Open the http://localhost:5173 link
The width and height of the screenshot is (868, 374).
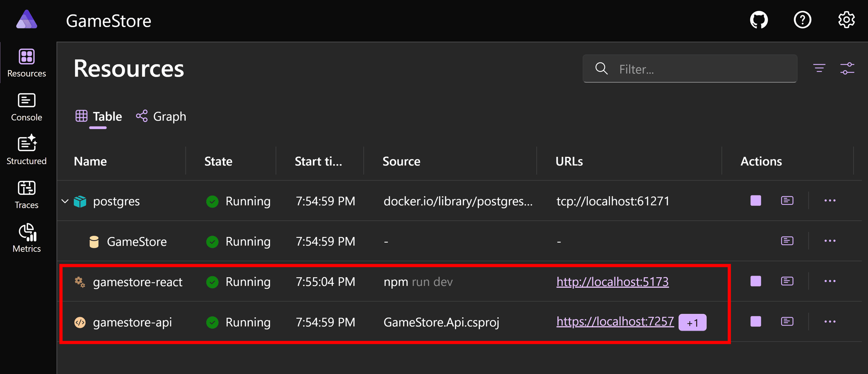coord(613,282)
